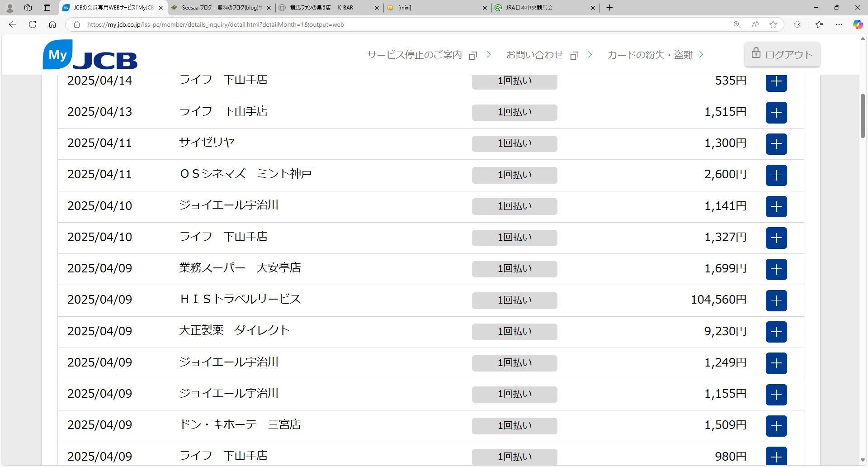Open a new browser tab
This screenshot has height=467, width=868.
pos(609,8)
